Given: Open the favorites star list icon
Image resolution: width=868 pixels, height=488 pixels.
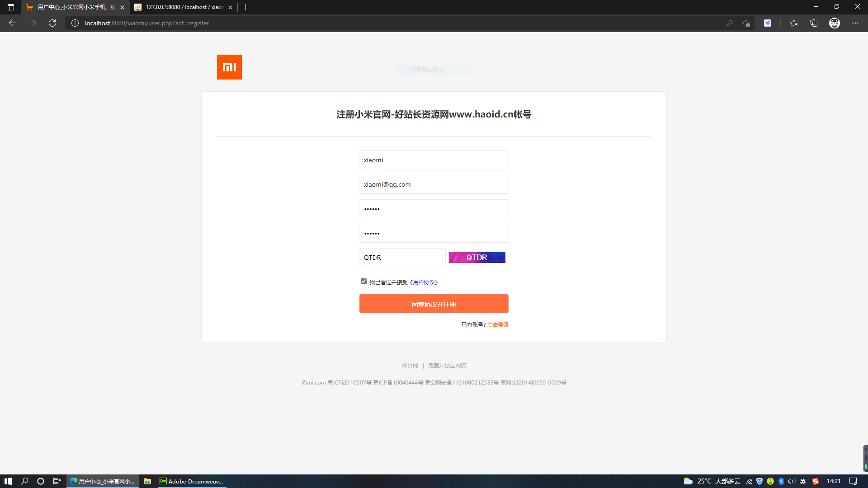Looking at the screenshot, I should coord(793,23).
